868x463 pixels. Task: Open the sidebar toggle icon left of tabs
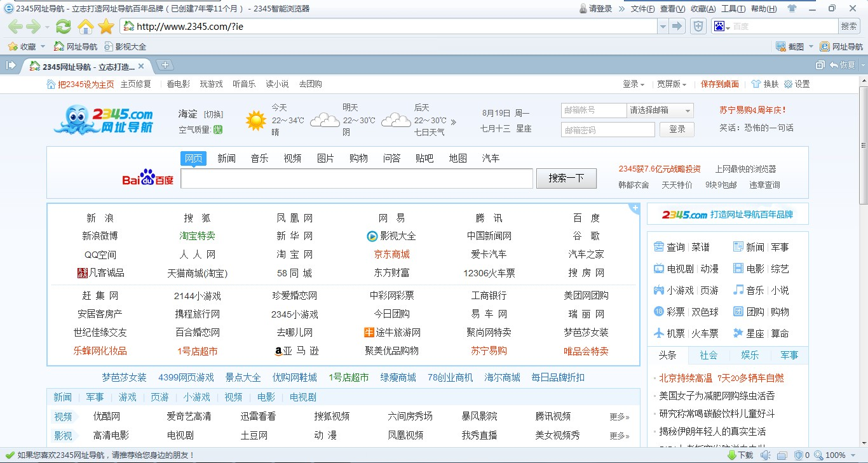(x=11, y=65)
